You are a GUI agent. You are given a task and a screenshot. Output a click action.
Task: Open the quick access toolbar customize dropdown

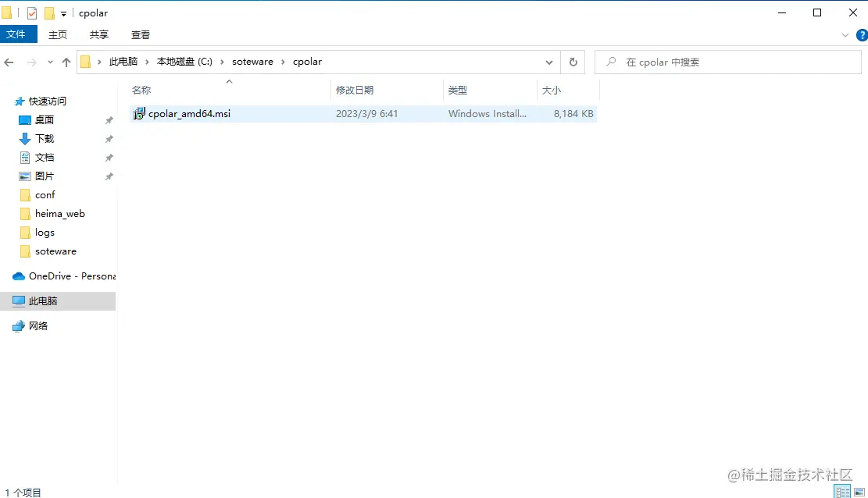tap(63, 14)
